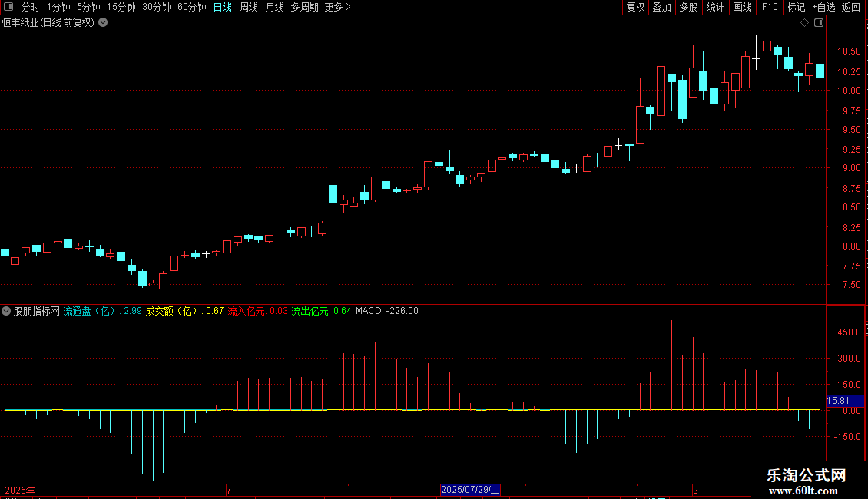
Task: Click 流入亿元: 0.03 value
Action: pyautogui.click(x=258, y=311)
